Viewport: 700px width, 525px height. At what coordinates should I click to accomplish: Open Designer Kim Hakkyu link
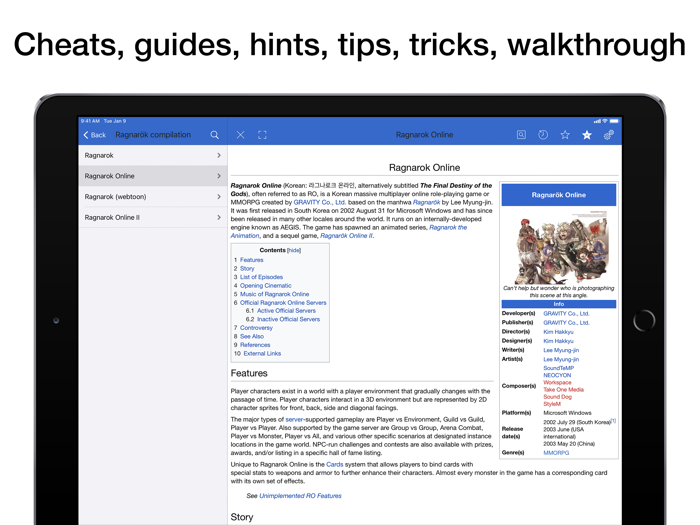coord(558,341)
